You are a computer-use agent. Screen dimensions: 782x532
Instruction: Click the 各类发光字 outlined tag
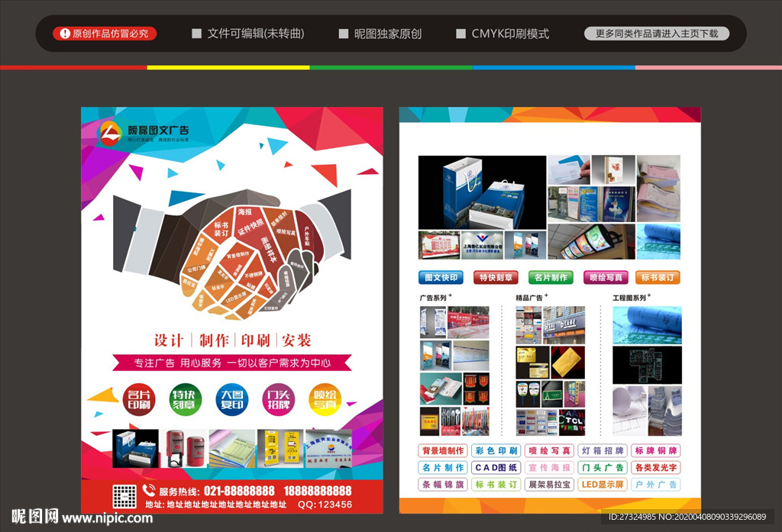coord(656,468)
